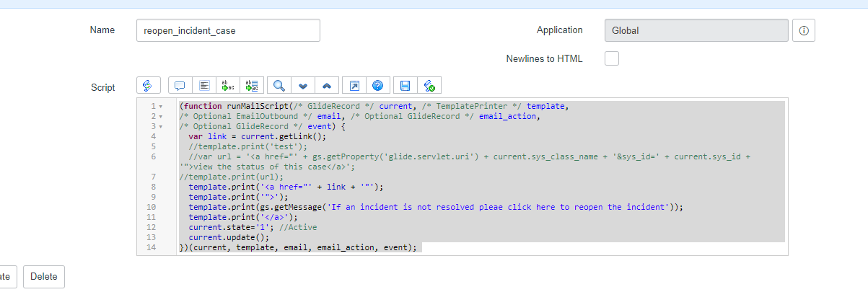Click the gs.getMessage line in script
The width and height of the screenshot is (868, 292).
(x=436, y=207)
